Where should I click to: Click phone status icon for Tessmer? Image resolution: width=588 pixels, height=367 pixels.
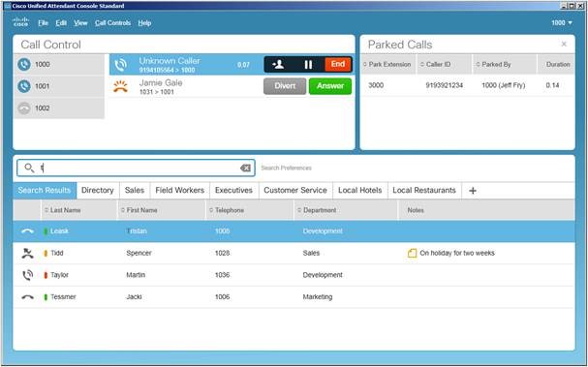click(27, 297)
